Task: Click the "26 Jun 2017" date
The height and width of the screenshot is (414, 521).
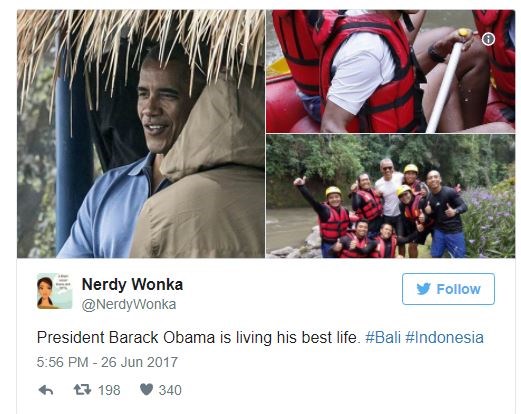Action: 139,362
